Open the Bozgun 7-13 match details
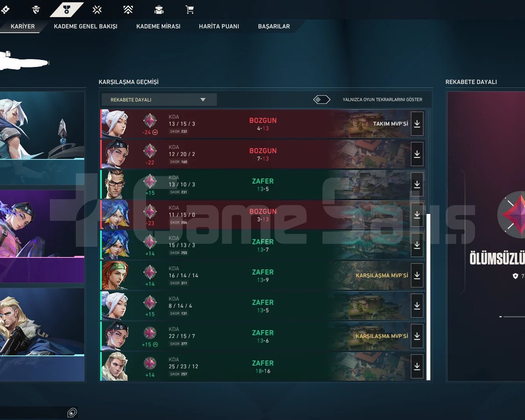 pyautogui.click(x=263, y=154)
